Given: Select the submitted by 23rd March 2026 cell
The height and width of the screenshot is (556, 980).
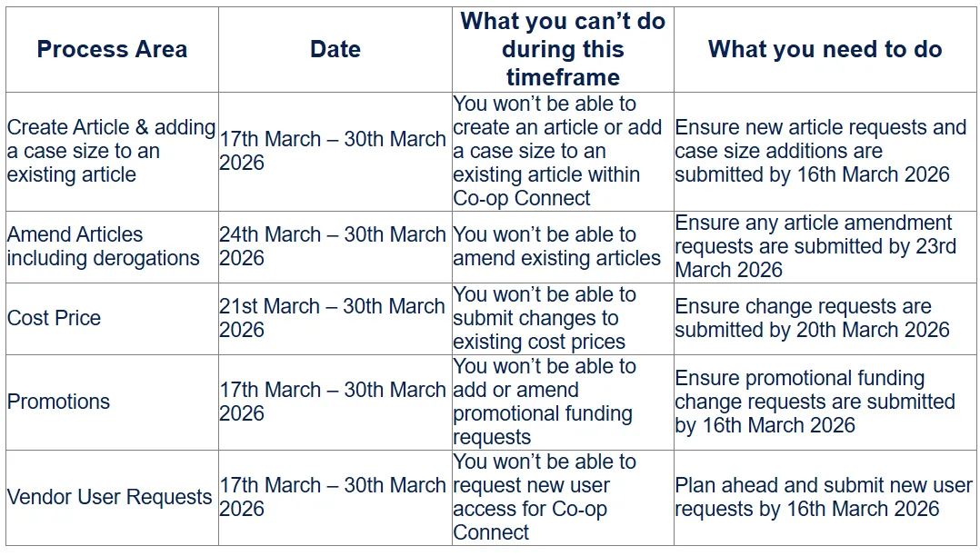Looking at the screenshot, I should pyautogui.click(x=825, y=247).
